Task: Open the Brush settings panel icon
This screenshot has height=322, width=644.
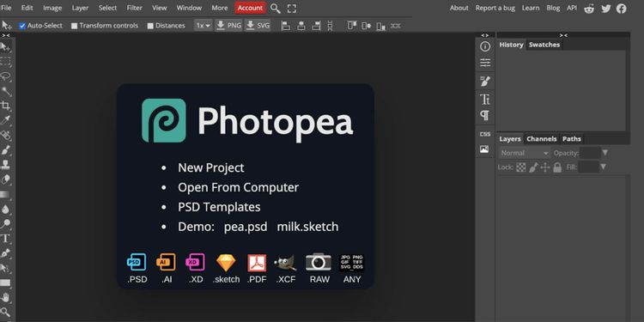Action: coord(485,81)
